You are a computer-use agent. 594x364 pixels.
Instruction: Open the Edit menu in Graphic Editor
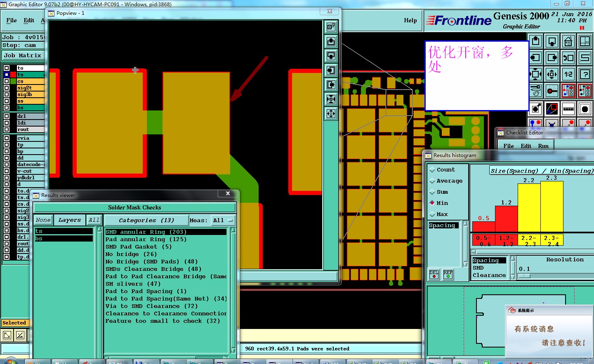click(29, 20)
